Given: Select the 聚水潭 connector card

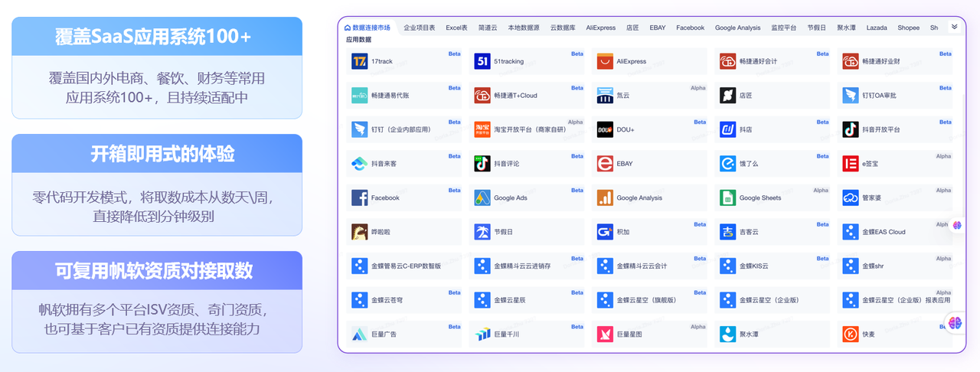Looking at the screenshot, I should 771,334.
